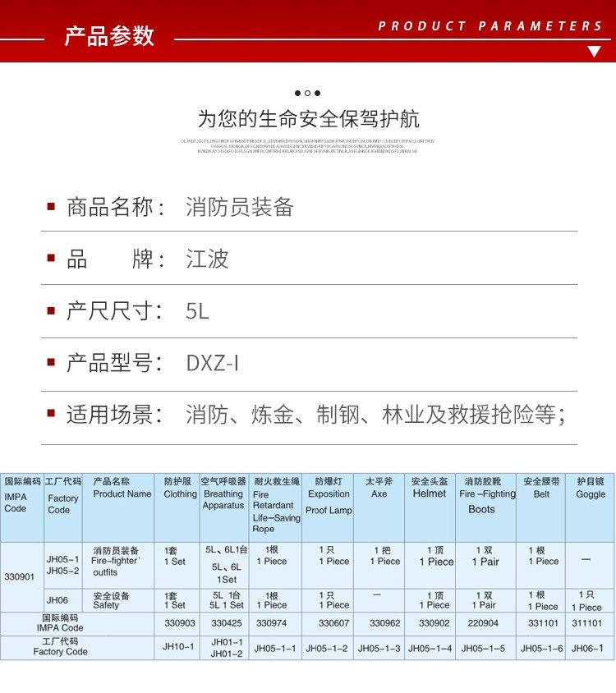The image size is (616, 693).
Task: Click red bullet beside 商品名称
Action: [x=51, y=206]
